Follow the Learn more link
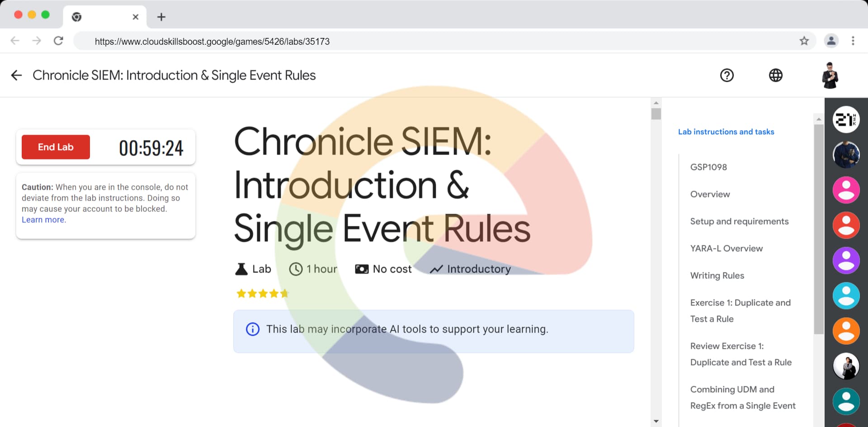868x427 pixels. coord(43,220)
